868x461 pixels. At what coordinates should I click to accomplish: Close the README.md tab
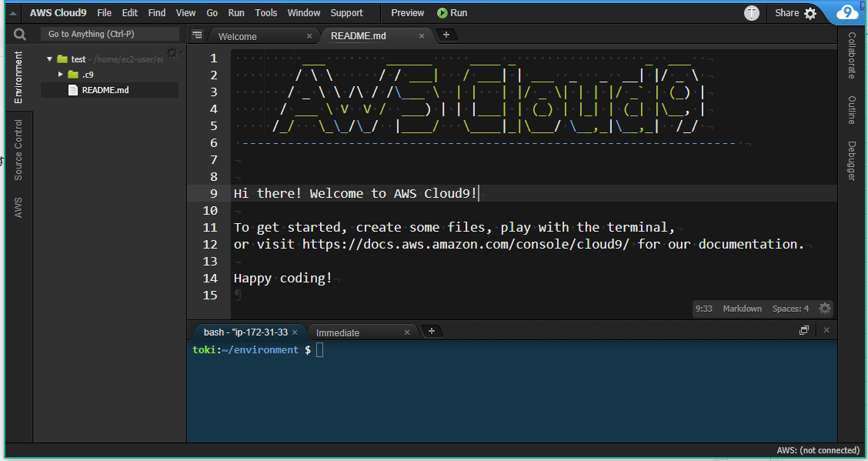(x=422, y=36)
